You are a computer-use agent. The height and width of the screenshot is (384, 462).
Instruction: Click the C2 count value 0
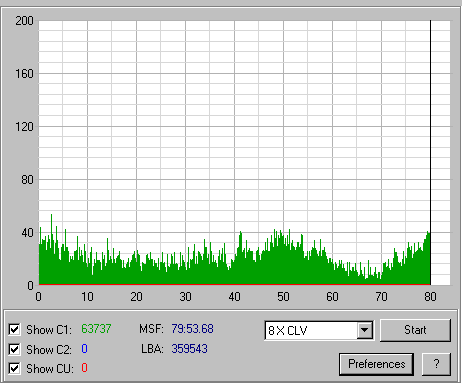pos(84,349)
